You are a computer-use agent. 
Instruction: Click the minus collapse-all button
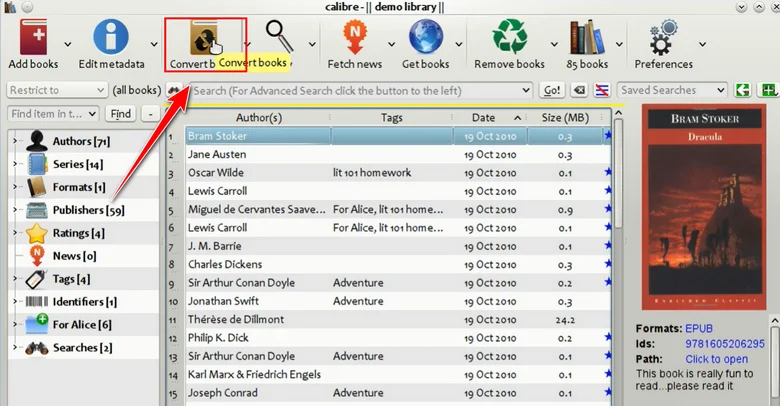150,114
